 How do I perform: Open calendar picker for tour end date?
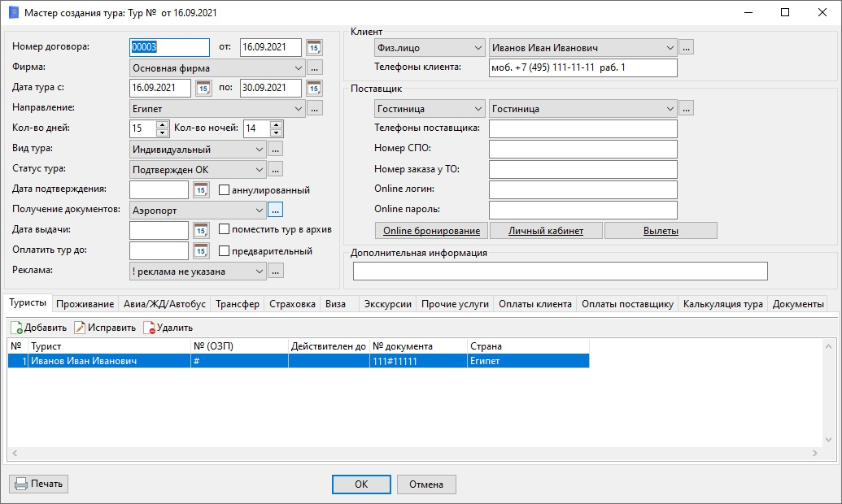pos(314,88)
